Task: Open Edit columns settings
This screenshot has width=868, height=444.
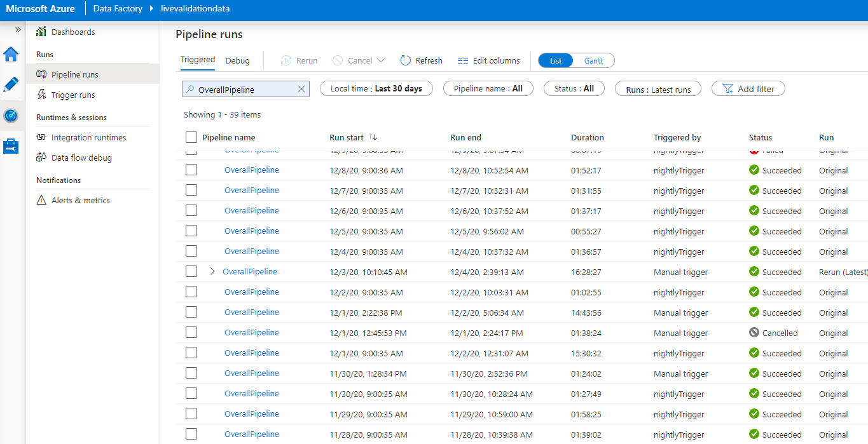Action: pos(488,60)
